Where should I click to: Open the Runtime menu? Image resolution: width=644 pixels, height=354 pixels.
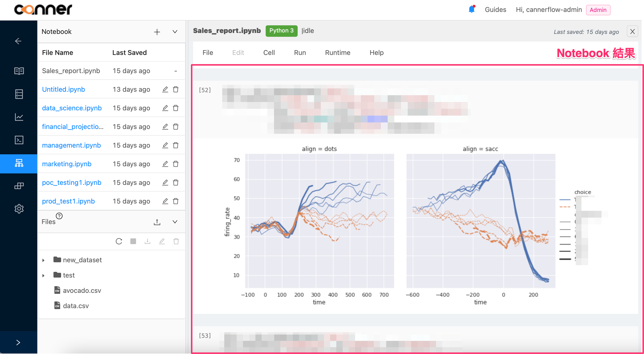(338, 53)
